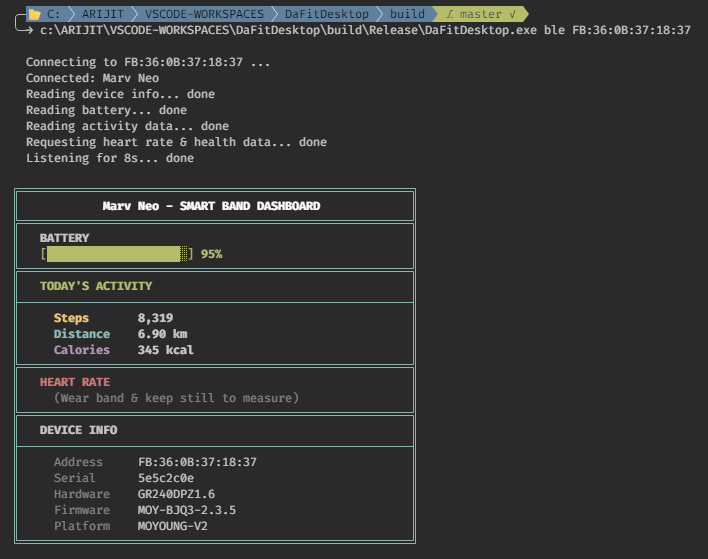Click the folder icon in the prompt

[35, 14]
